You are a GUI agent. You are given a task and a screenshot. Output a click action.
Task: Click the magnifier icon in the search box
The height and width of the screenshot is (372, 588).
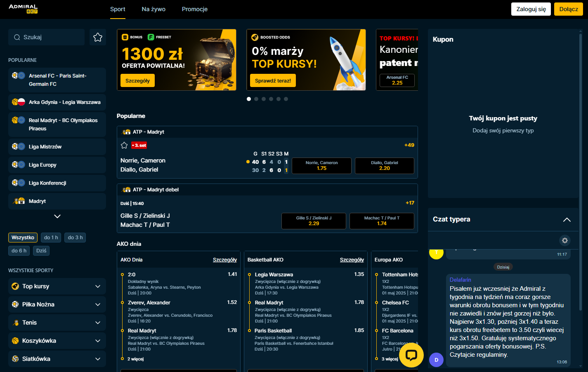click(17, 37)
